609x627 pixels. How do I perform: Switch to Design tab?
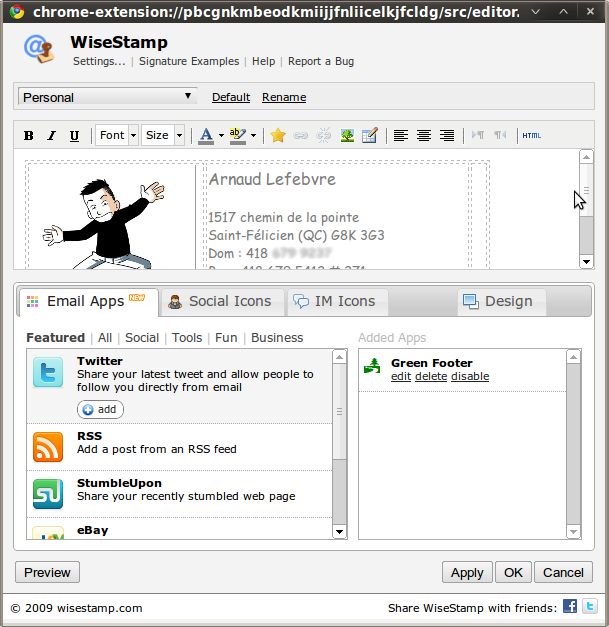(502, 302)
